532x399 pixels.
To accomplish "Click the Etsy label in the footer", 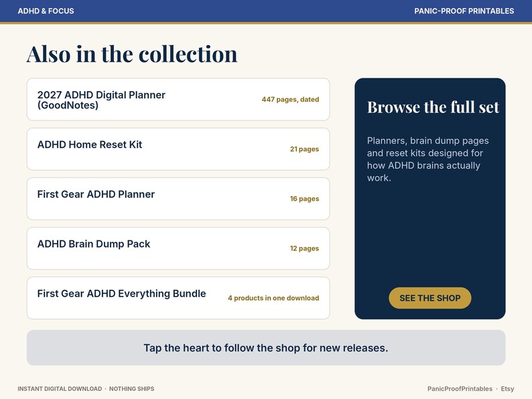I will tap(507, 389).
